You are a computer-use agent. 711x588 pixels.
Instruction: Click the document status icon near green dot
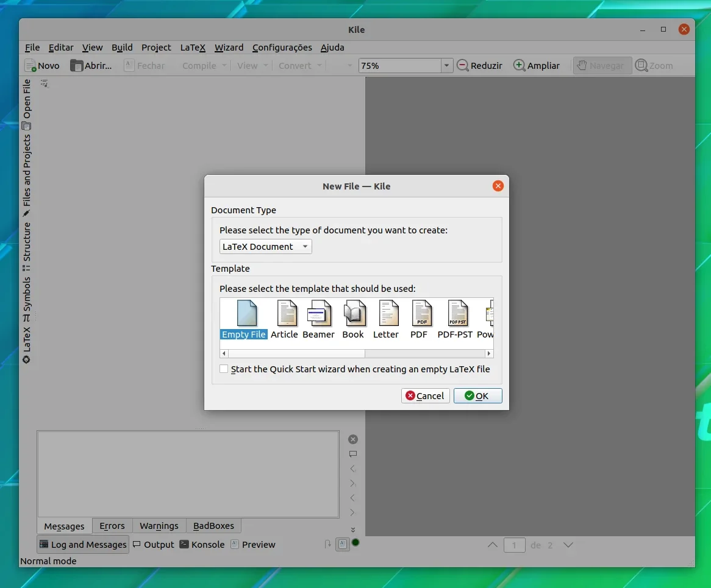pyautogui.click(x=343, y=544)
